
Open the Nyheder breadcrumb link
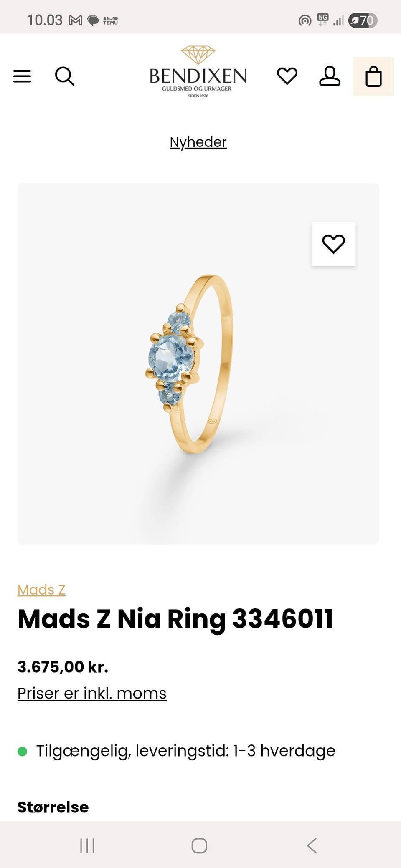click(x=198, y=142)
